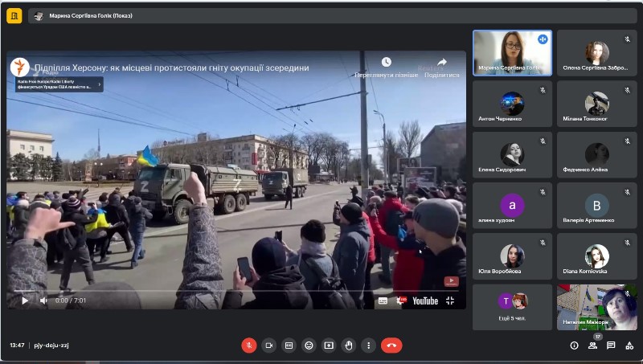Screen dimensions: 643x364
Task: Click the video progress bar
Action: pos(236,291)
